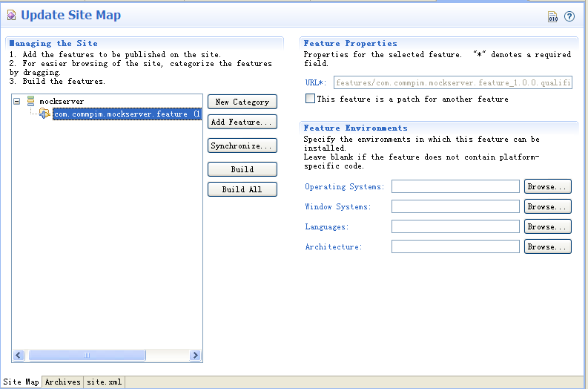
Task: Toggle "This feature is a patch" checkbox
Action: [x=310, y=99]
